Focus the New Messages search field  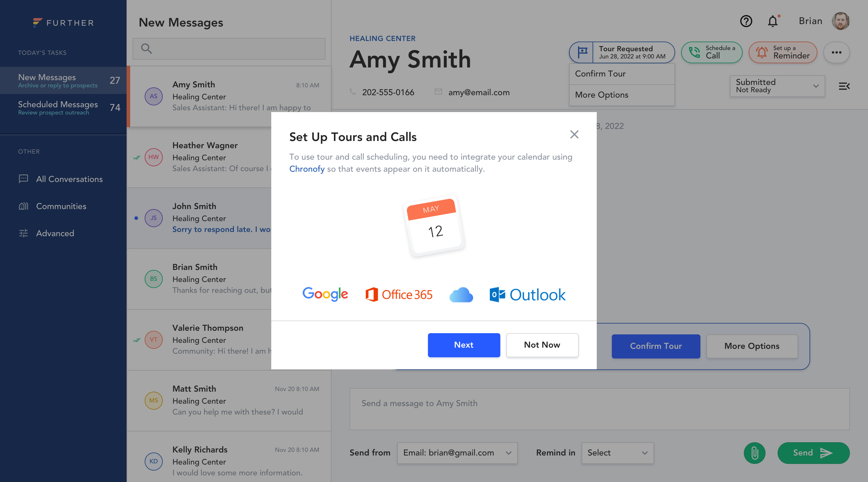click(x=229, y=49)
